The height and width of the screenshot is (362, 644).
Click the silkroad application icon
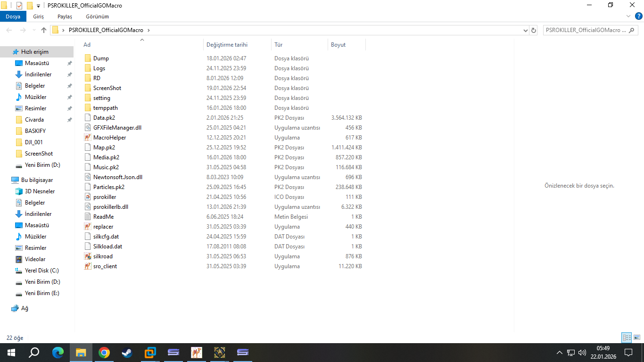(88, 256)
